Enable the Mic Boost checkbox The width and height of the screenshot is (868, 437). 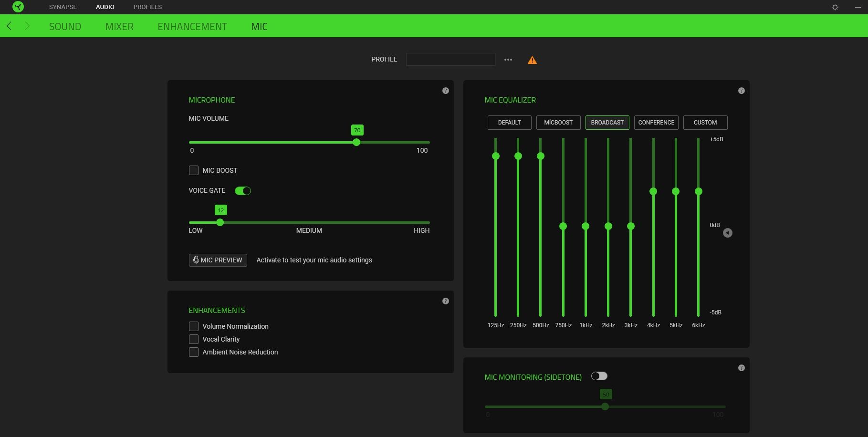coord(194,170)
